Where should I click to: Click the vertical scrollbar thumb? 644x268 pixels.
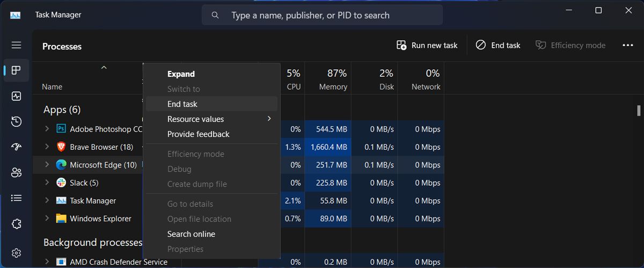click(x=639, y=110)
